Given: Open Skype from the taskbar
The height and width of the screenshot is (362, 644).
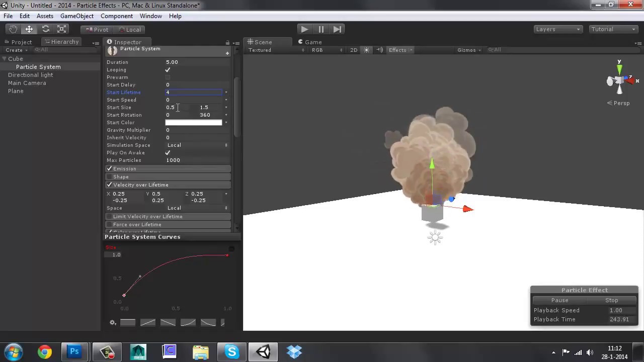Looking at the screenshot, I should tap(232, 351).
